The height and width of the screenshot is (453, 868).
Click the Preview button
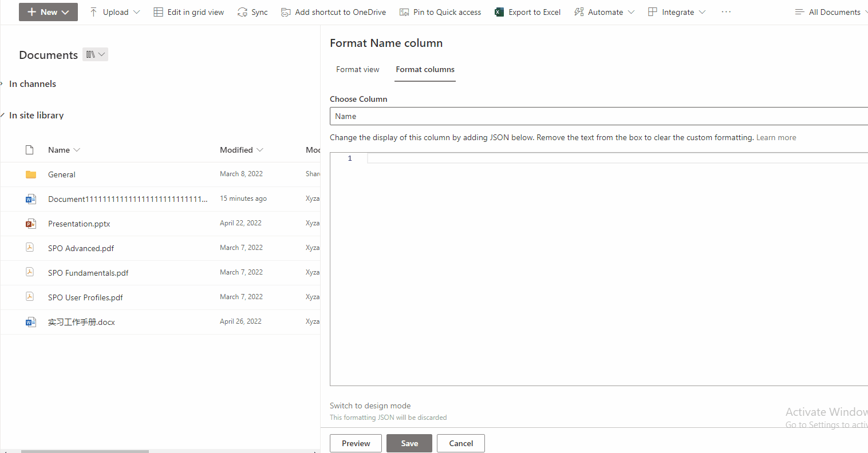tap(356, 443)
